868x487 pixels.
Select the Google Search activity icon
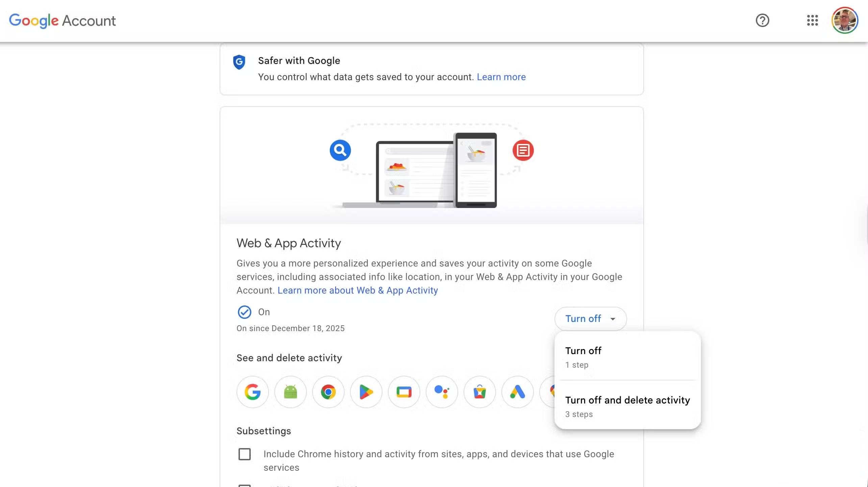[x=252, y=392]
